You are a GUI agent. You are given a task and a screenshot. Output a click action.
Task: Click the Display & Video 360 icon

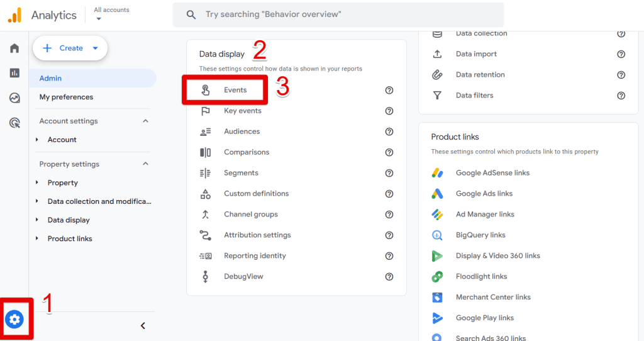pos(438,256)
